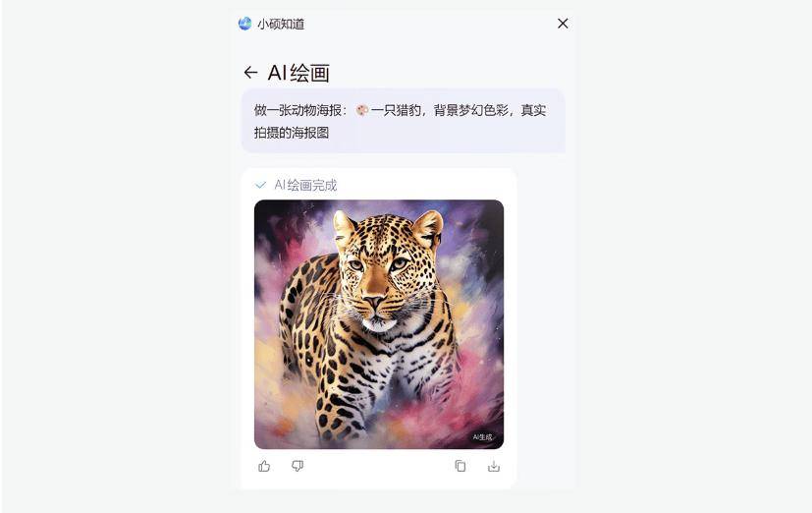Dislike the result using the thumbs down icon
The width and height of the screenshot is (812, 513).
298,466
